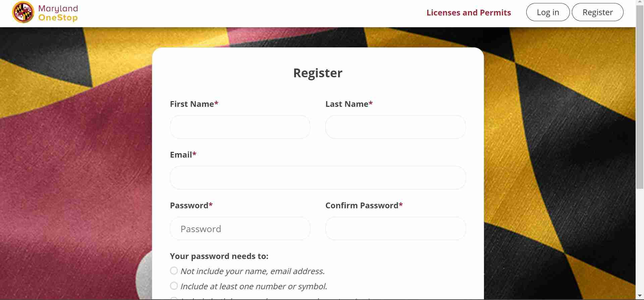Select the Confirm Password input field
This screenshot has width=644, height=300.
[x=395, y=228]
